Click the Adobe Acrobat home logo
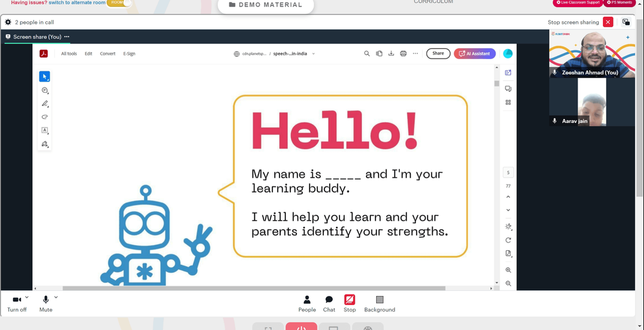The width and height of the screenshot is (644, 330). point(44,53)
